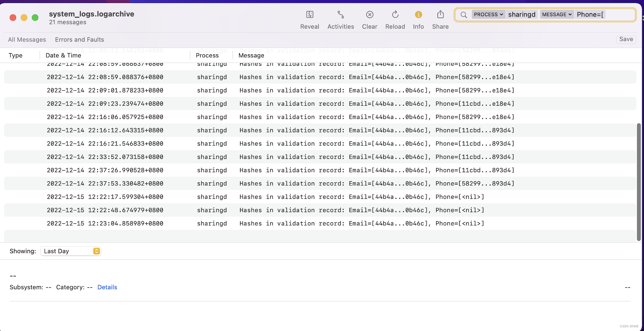Select the log row at 22:33:52.073158
Viewport: 644px width, 331px height.
[320, 157]
